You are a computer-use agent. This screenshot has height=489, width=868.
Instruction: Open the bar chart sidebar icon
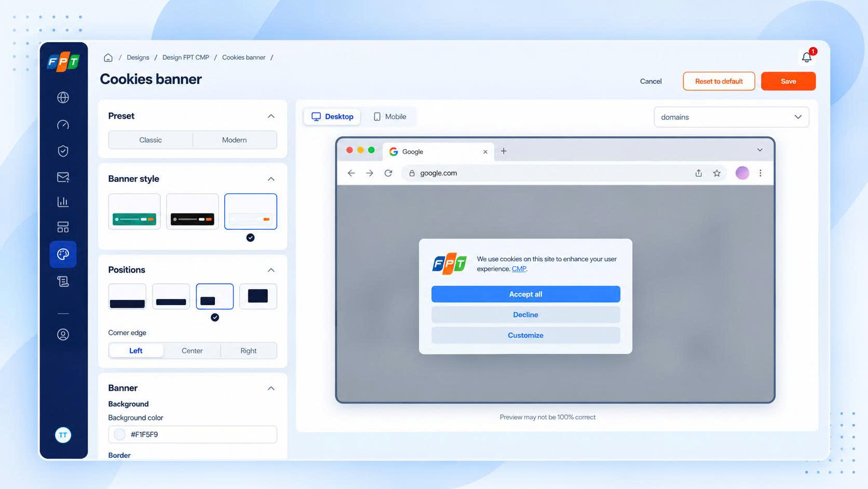63,202
